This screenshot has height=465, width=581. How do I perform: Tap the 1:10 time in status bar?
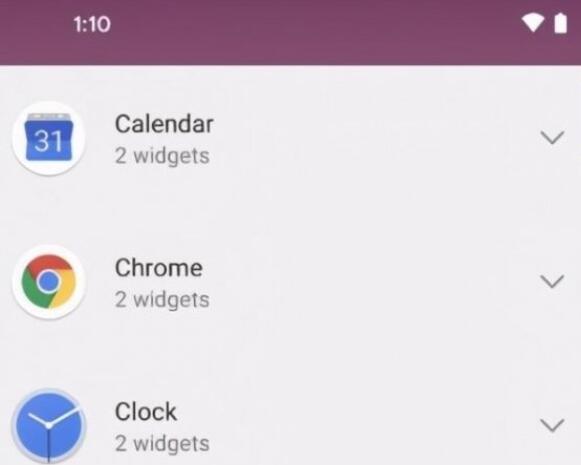pyautogui.click(x=92, y=24)
